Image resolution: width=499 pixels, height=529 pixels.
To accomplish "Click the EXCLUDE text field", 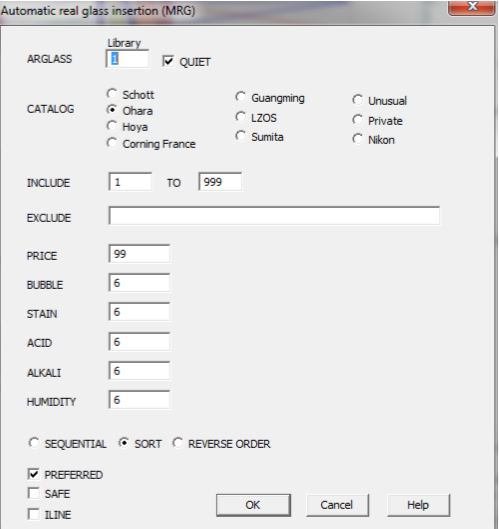I will pyautogui.click(x=274, y=216).
